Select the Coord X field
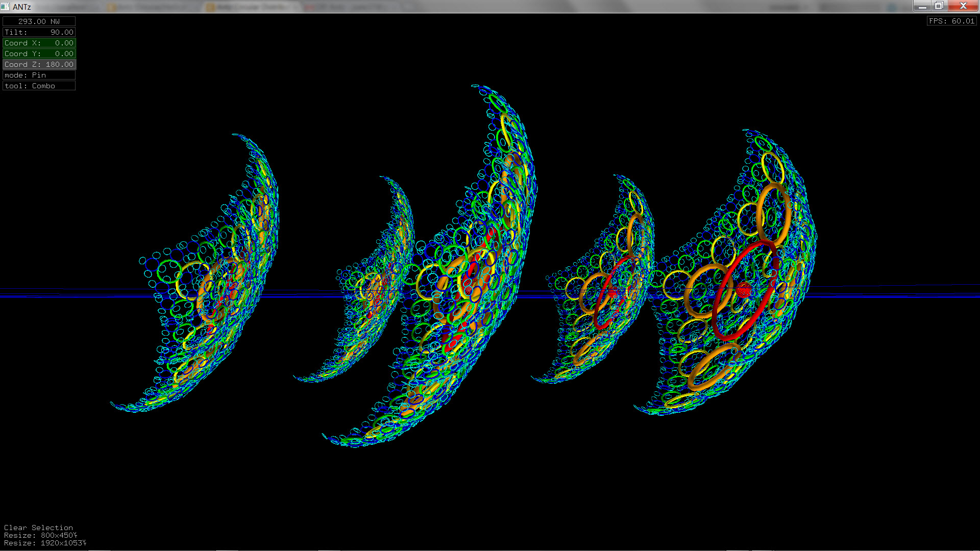Screen dimensions: 980x551 [39, 43]
